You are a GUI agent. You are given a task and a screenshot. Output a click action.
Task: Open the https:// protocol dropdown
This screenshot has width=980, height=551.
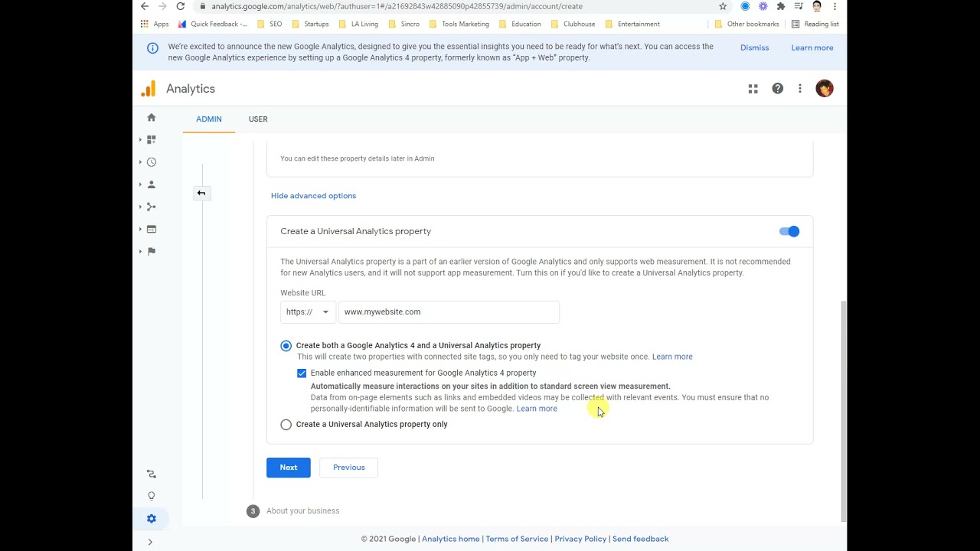[x=308, y=311]
